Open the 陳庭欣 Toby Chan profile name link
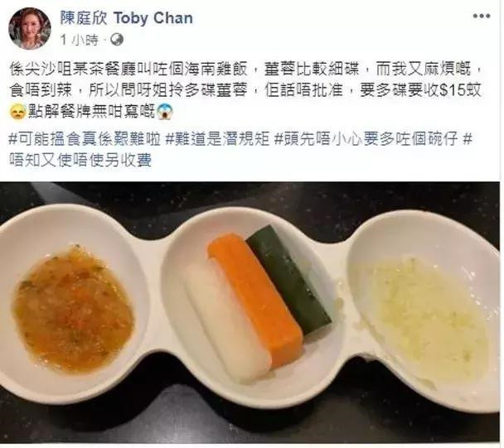 (127, 18)
